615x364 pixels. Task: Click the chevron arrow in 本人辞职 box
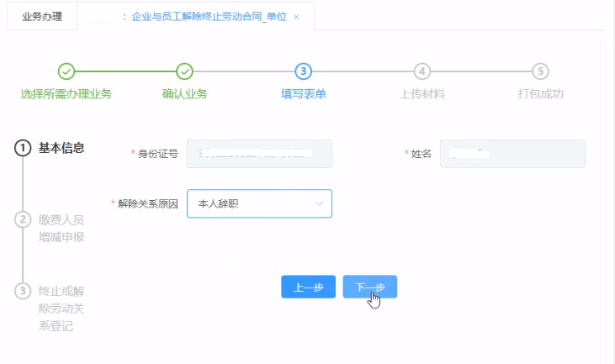[x=319, y=203]
